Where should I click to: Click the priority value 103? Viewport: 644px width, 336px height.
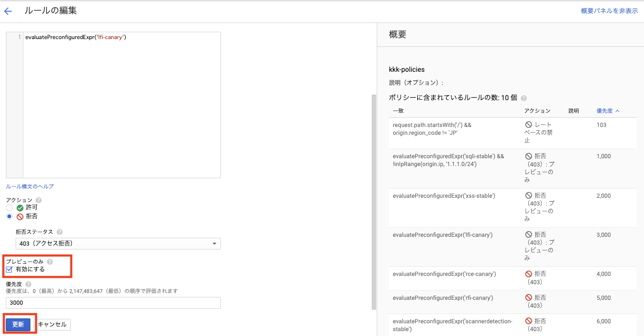tap(601, 125)
